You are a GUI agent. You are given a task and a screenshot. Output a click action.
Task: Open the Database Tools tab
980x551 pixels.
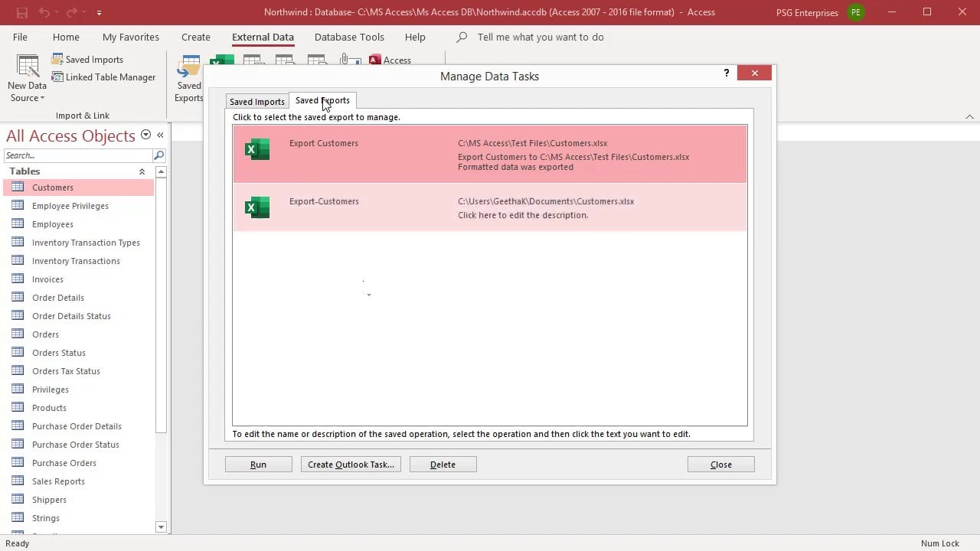[x=349, y=37]
